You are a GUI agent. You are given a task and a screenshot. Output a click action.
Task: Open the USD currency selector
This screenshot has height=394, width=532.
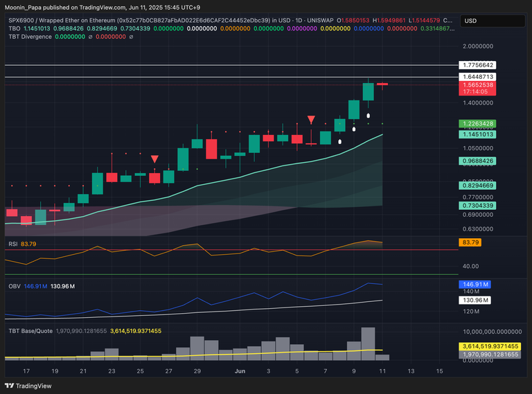click(493, 21)
